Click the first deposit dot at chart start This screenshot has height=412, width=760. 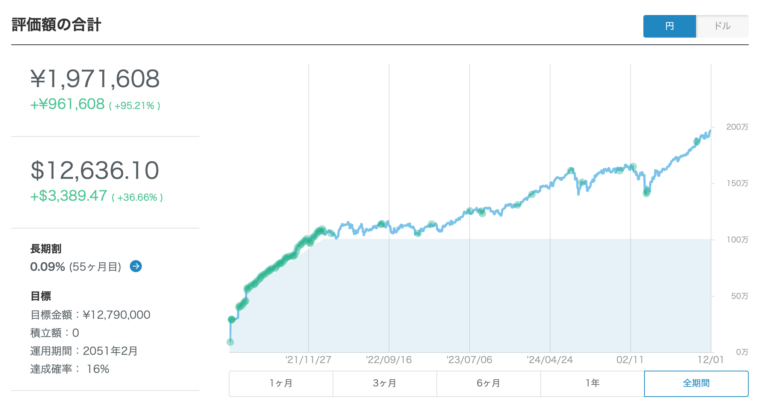click(x=231, y=342)
